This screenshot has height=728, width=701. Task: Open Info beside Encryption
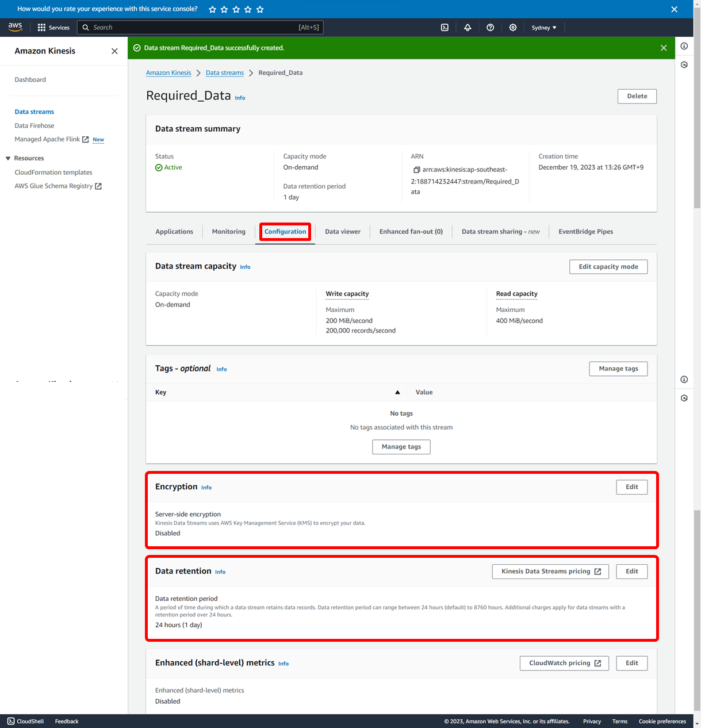click(x=206, y=488)
